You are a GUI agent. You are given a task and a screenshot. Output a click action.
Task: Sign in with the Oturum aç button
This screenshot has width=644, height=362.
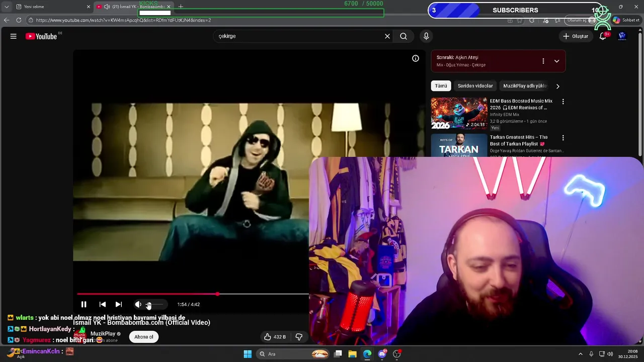tap(580, 20)
